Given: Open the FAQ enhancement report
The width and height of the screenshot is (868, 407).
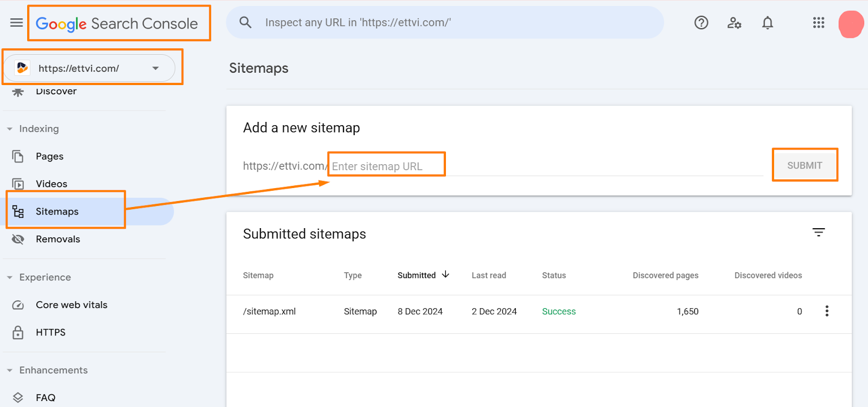Looking at the screenshot, I should (46, 397).
